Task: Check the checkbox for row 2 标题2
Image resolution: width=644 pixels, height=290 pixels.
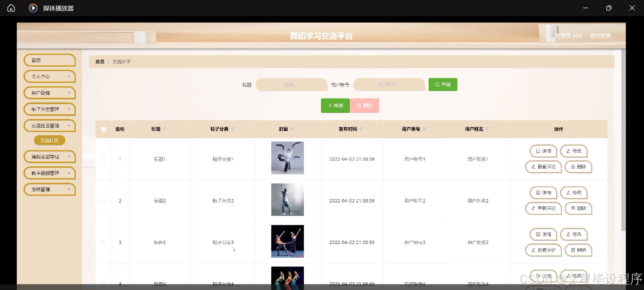Action: [x=103, y=201]
